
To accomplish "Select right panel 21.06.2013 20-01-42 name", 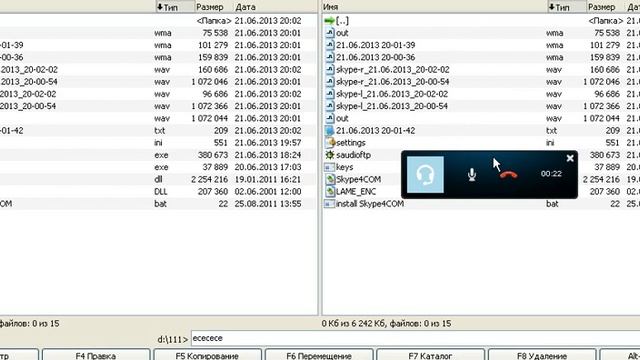I will [376, 131].
